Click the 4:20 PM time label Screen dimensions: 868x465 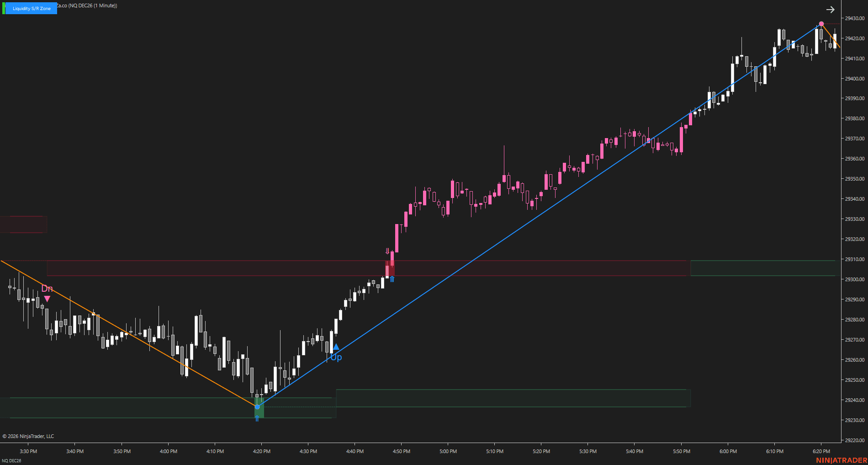[262, 451]
